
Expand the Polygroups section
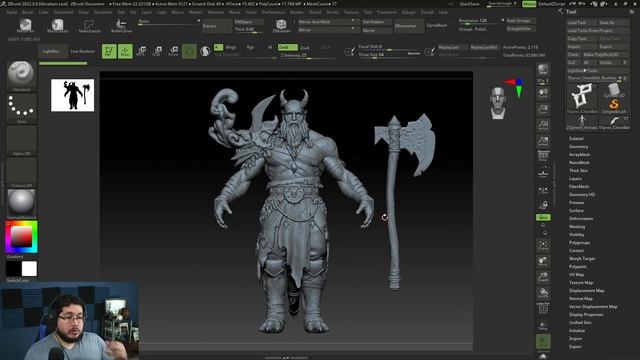click(579, 242)
